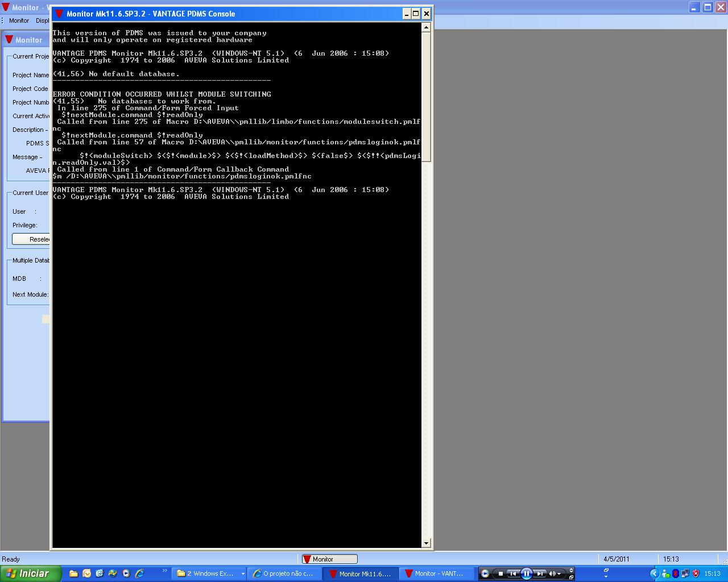Minimize the main VANTAGE Monitor window
The image size is (728, 582).
[694, 7]
